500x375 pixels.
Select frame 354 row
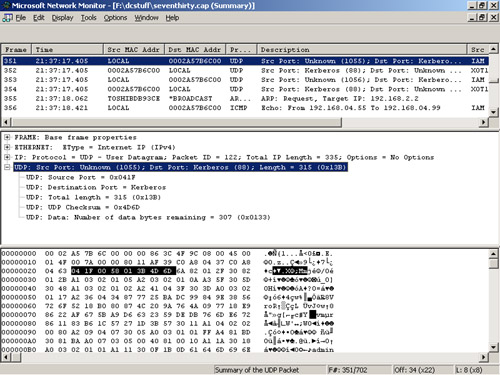(x=246, y=89)
